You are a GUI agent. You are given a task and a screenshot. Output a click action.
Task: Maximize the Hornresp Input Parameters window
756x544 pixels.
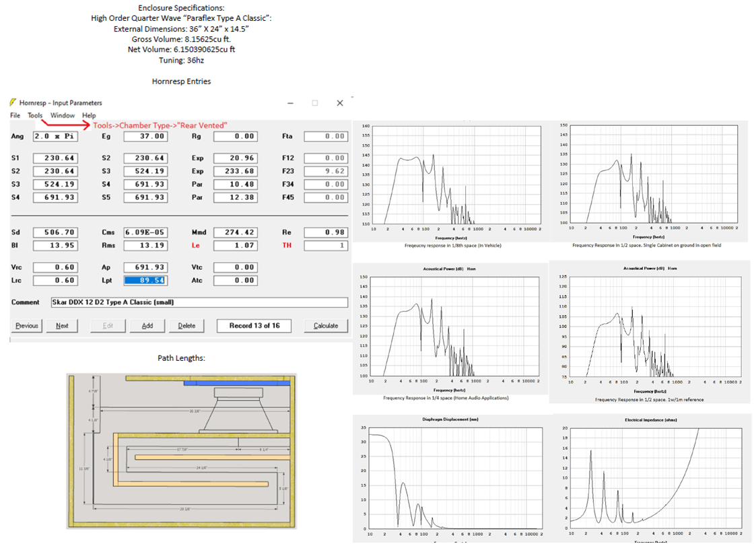point(315,103)
